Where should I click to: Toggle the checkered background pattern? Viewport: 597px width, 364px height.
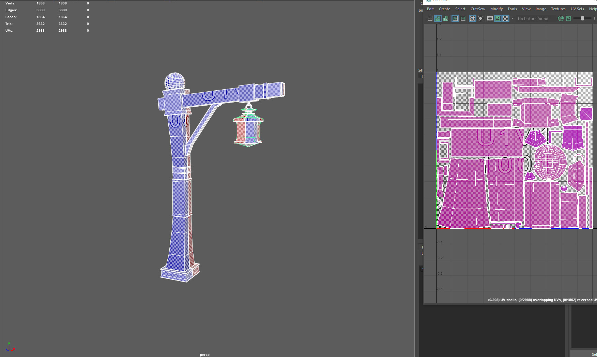(506, 19)
